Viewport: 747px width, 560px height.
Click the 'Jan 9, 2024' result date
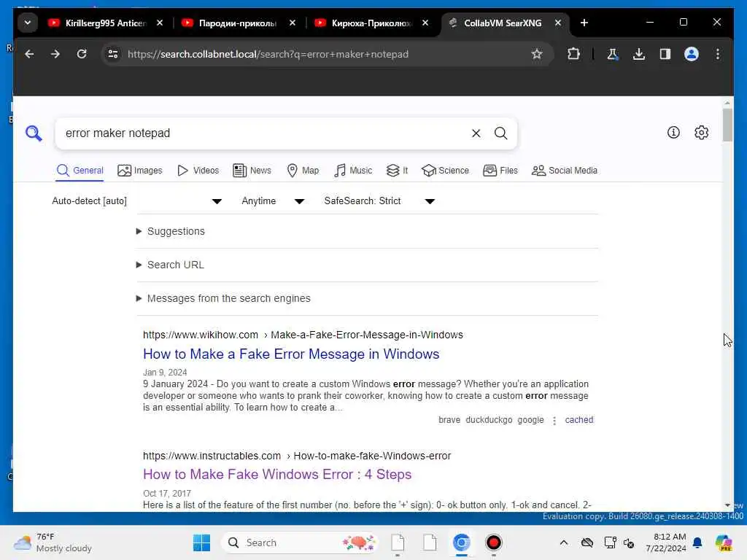point(165,373)
